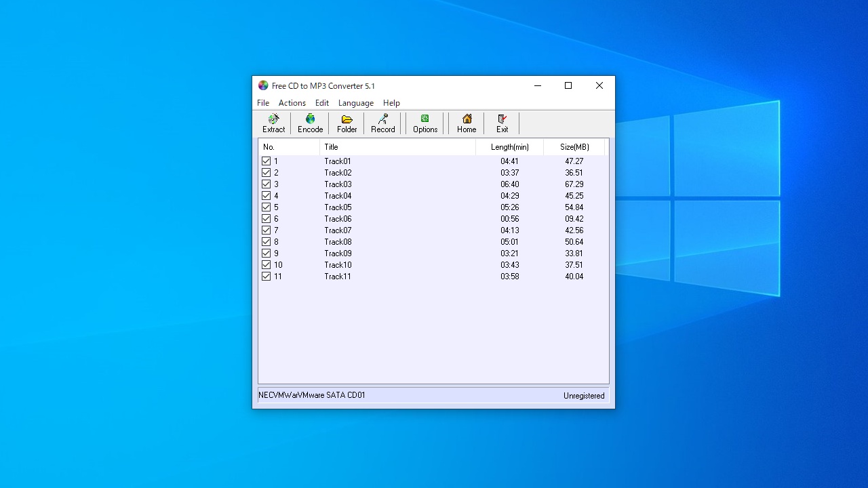
Task: Click the app icon in title bar
Action: click(263, 85)
